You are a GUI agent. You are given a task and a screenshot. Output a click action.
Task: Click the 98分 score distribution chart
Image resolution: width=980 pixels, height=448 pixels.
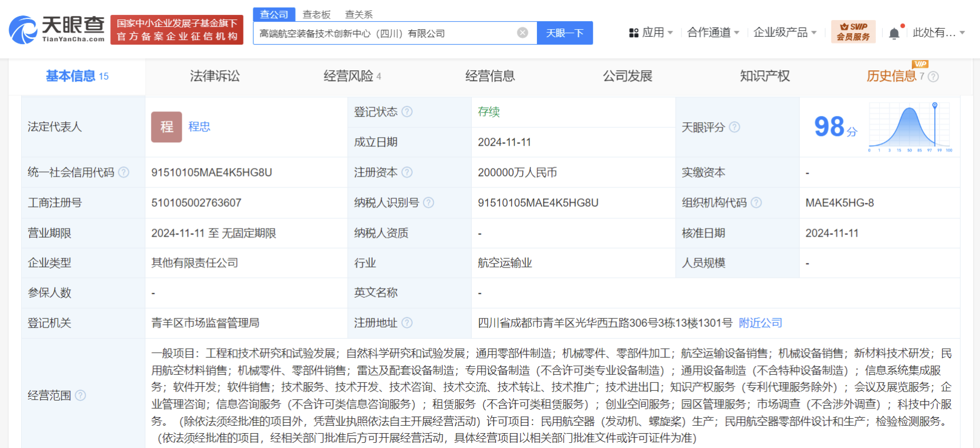coord(910,127)
